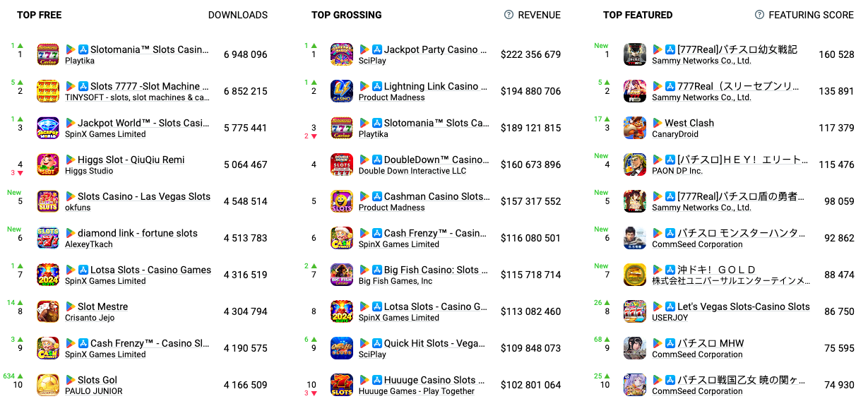Click the Higgs Slot app icon

coord(48,165)
